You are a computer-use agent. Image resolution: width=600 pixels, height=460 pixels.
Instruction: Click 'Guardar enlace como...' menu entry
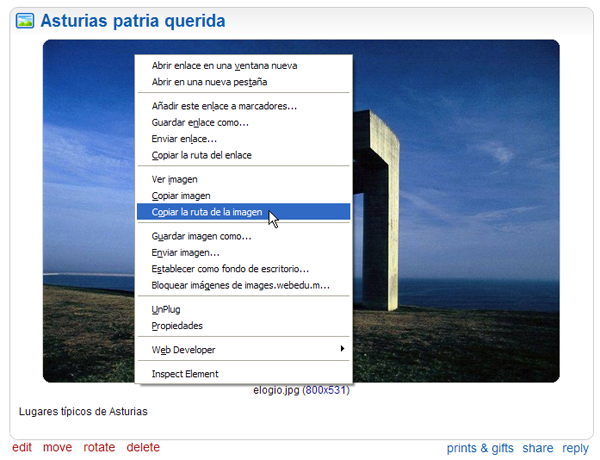tap(200, 122)
